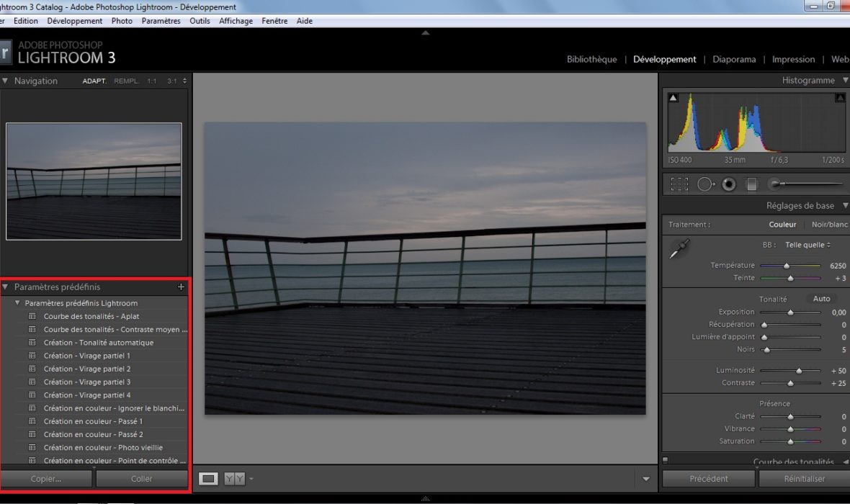The image size is (850, 504).
Task: Select the Spot Removal tool
Action: (705, 184)
